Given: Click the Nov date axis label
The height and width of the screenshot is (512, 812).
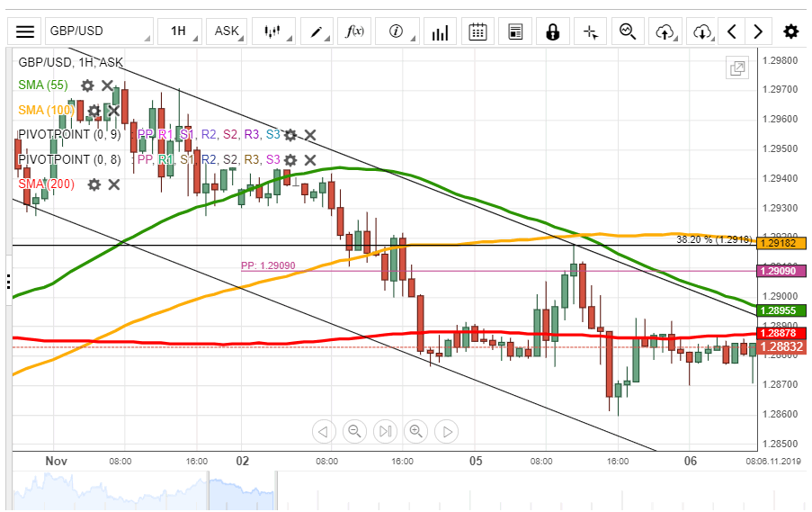Looking at the screenshot, I should [56, 461].
